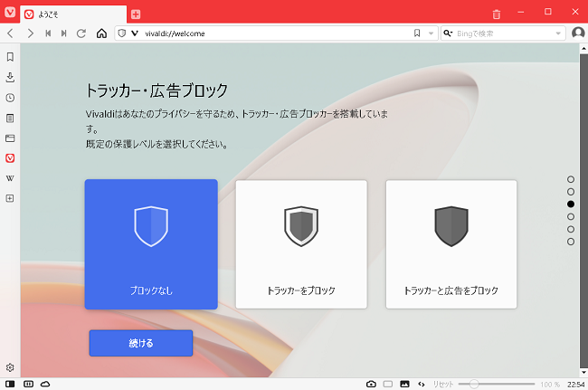Click the fast forward navigation button
Screen dimensions: 588x390
64,33
